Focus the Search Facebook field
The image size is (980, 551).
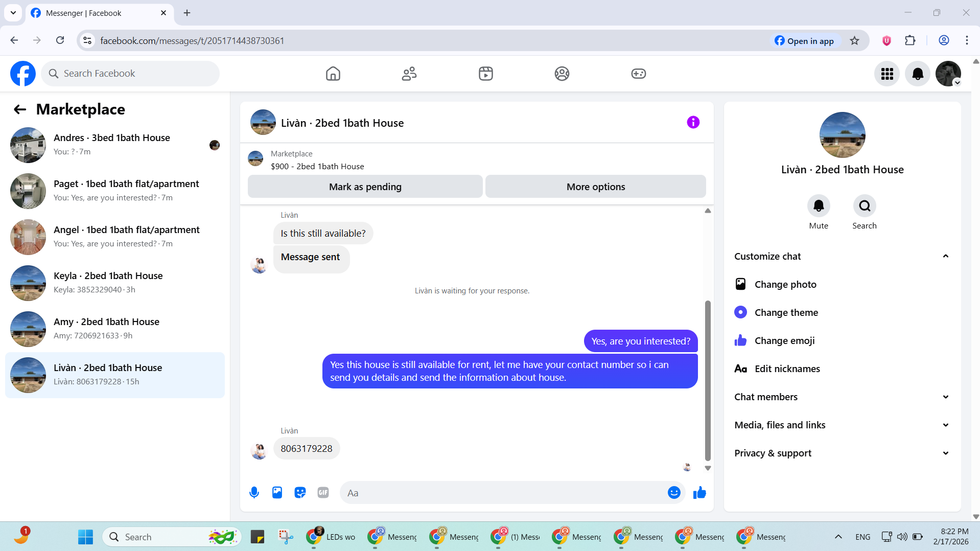[130, 74]
